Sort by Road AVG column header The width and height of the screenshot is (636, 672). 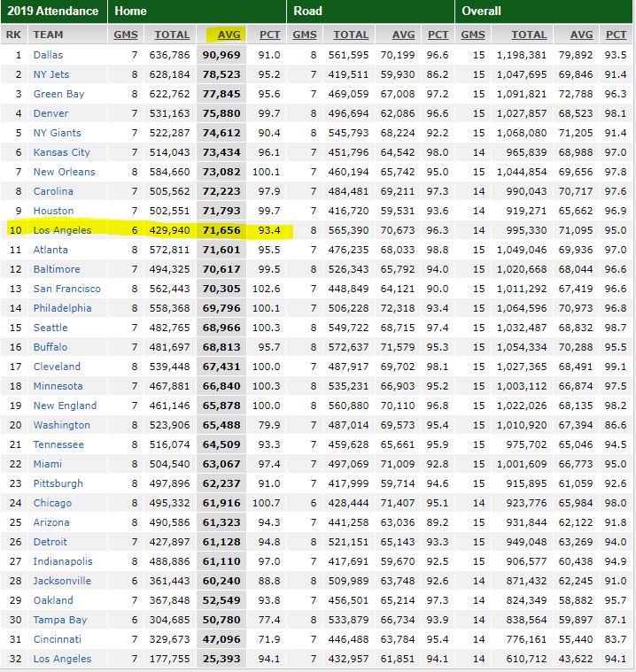point(403,35)
